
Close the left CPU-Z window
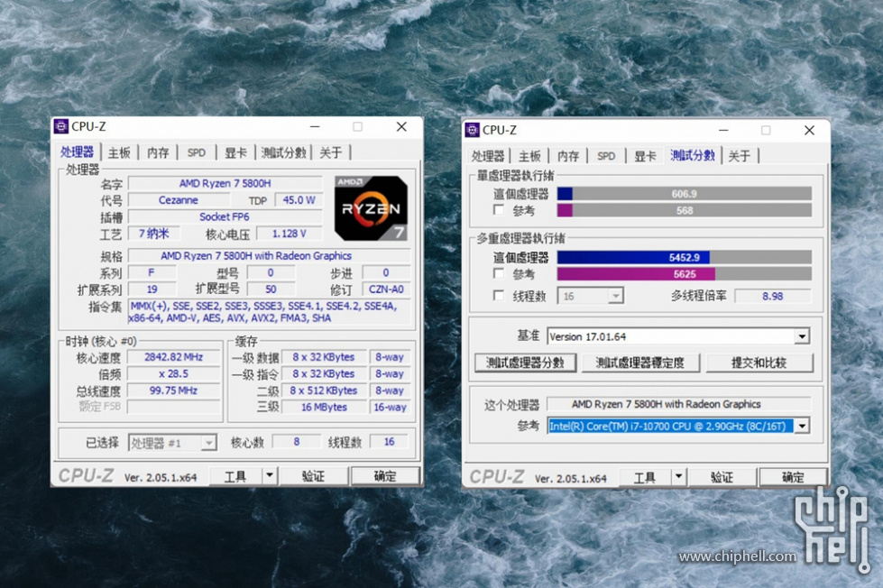coord(401,127)
